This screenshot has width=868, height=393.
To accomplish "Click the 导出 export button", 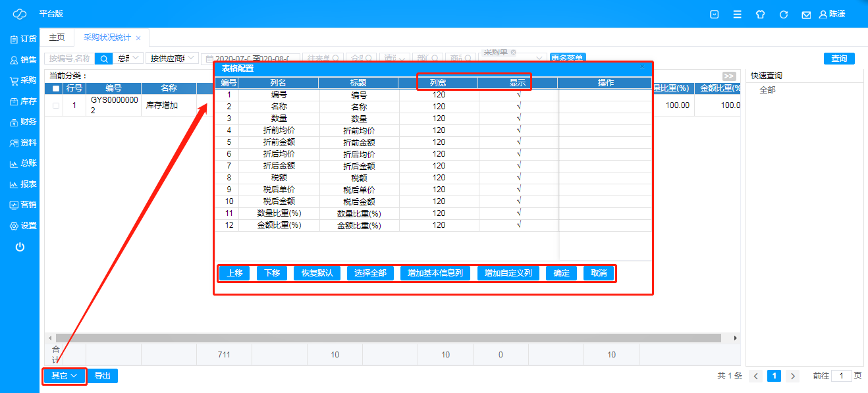I will (x=102, y=376).
